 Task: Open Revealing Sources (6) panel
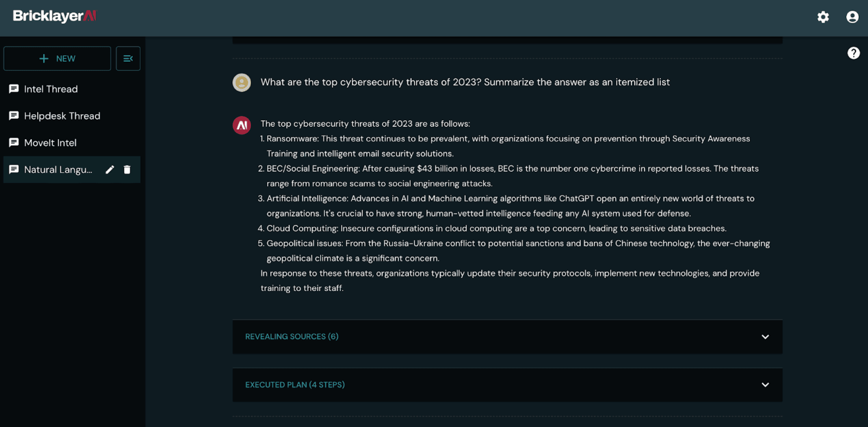pos(507,337)
